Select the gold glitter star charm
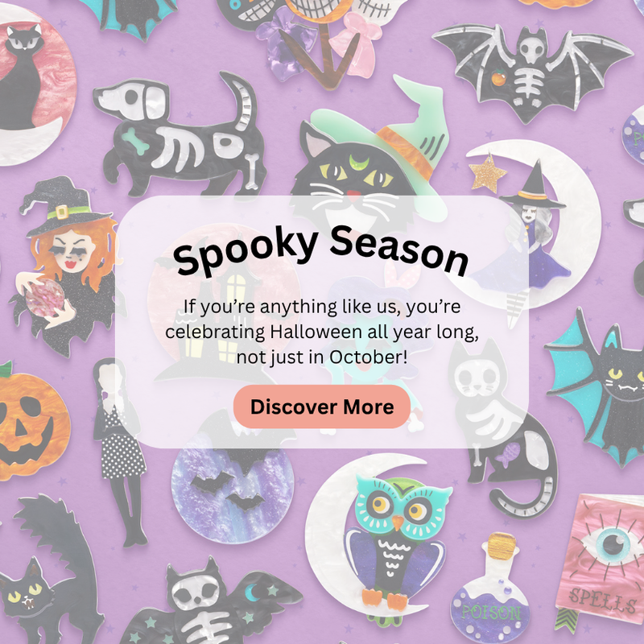The image size is (644, 644). point(488,173)
